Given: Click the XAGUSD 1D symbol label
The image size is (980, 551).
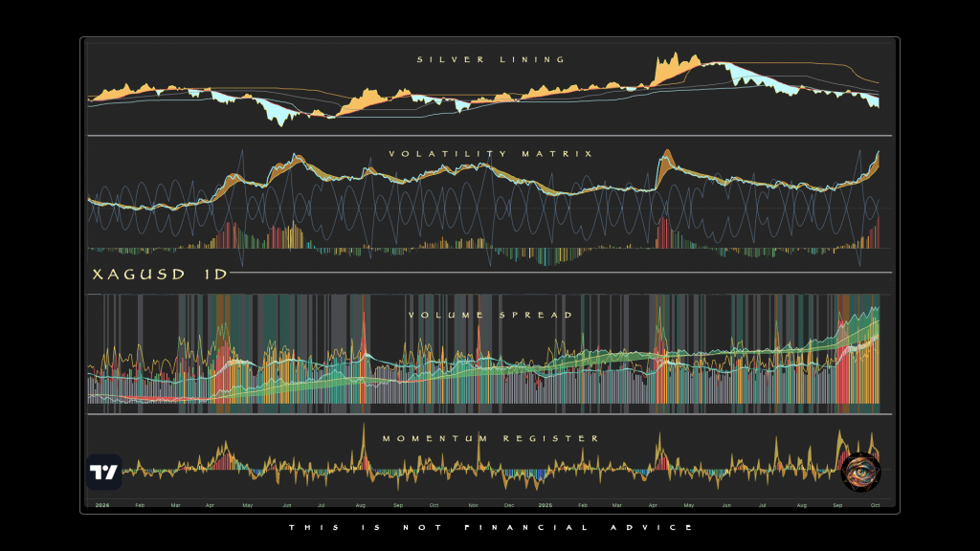Looking at the screenshot, I should pyautogui.click(x=159, y=274).
